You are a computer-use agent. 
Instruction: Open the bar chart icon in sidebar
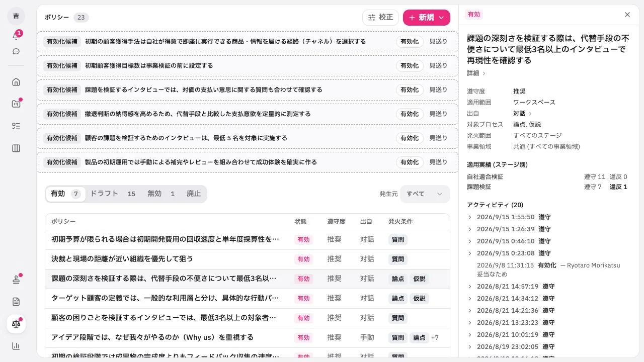(x=16, y=346)
